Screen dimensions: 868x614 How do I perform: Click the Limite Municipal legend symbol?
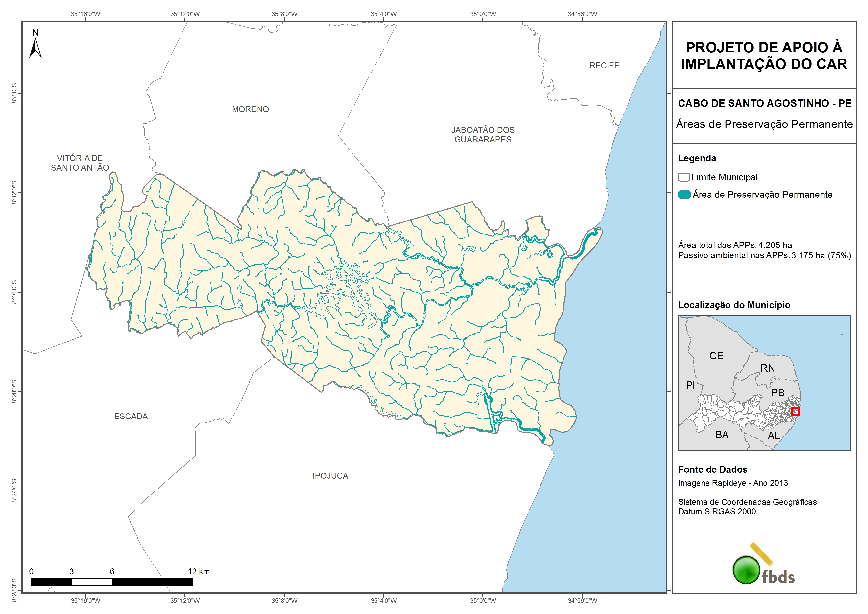(683, 177)
